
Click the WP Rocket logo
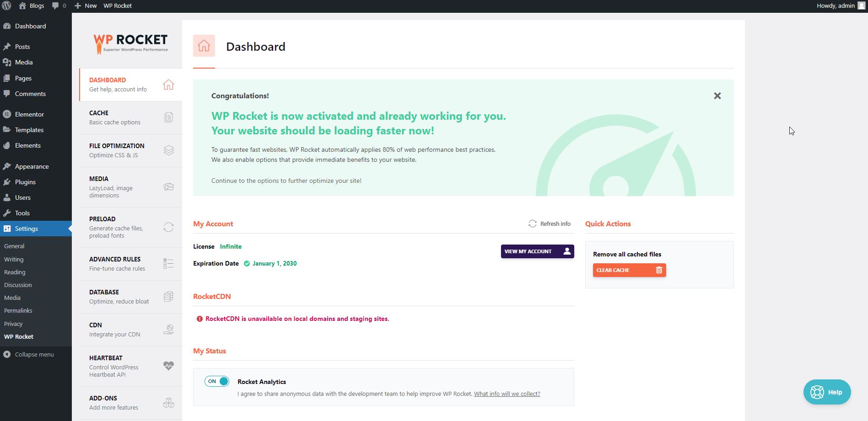tap(131, 44)
